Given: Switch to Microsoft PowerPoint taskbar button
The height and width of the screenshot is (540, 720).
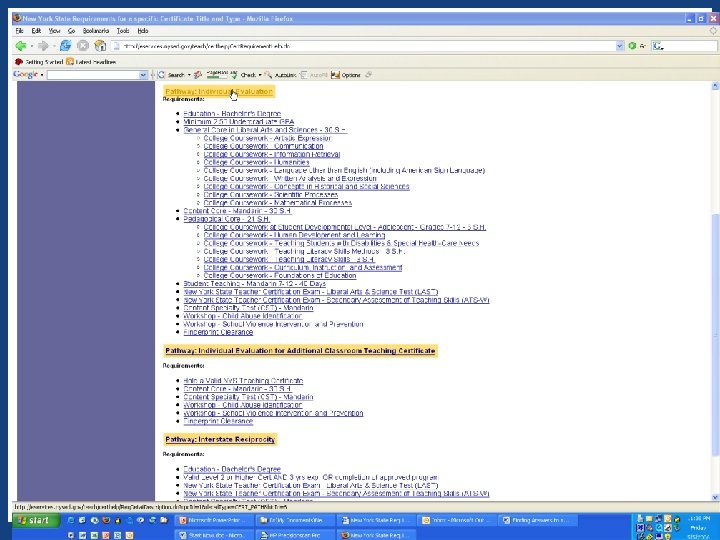Looking at the screenshot, I should (x=213, y=520).
